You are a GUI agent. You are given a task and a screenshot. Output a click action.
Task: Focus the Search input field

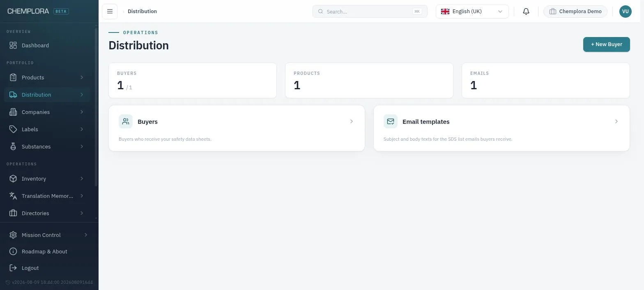coord(370,12)
